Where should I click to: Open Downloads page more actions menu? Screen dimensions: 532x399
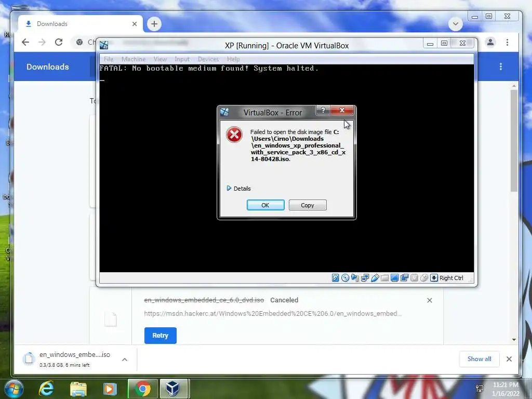click(501, 66)
